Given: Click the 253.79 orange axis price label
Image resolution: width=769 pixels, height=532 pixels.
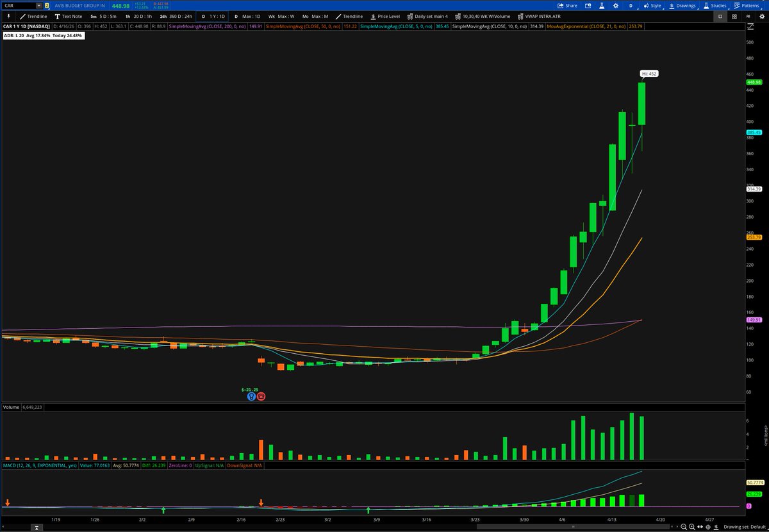Looking at the screenshot, I should pos(754,237).
